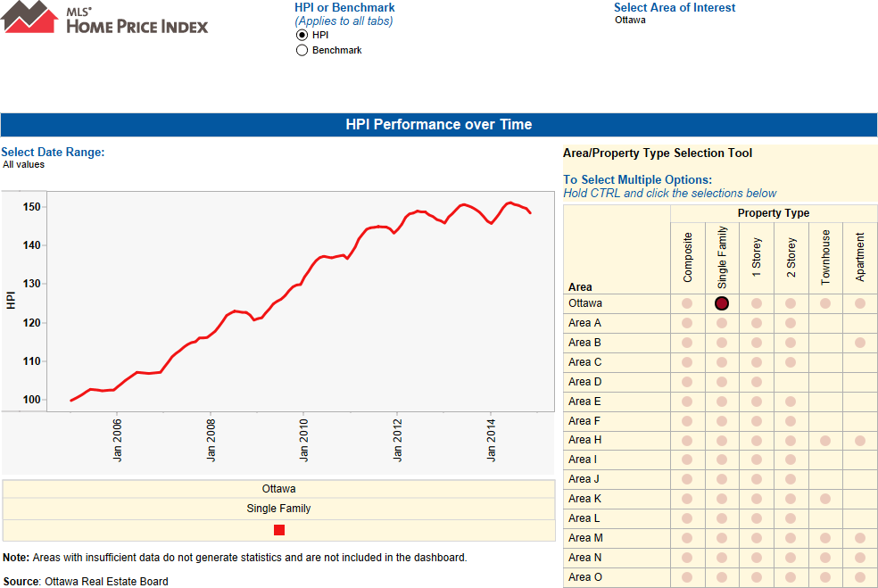Click the MLS Home Price Index logo
The width and height of the screenshot is (878, 588).
104,21
